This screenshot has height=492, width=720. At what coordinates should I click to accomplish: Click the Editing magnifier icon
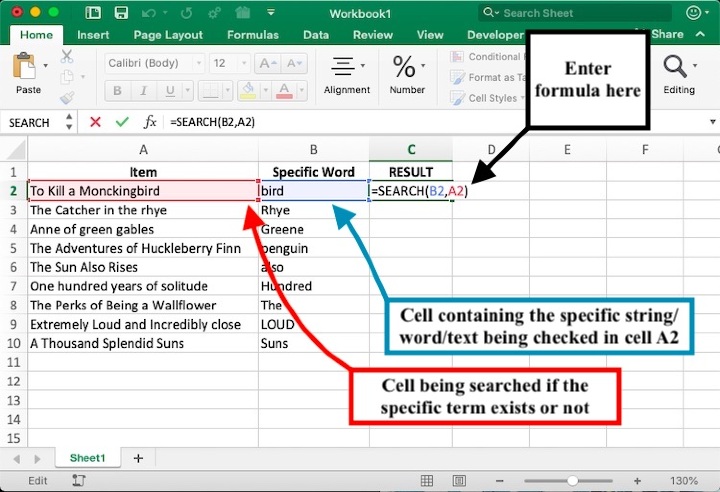[x=675, y=67]
